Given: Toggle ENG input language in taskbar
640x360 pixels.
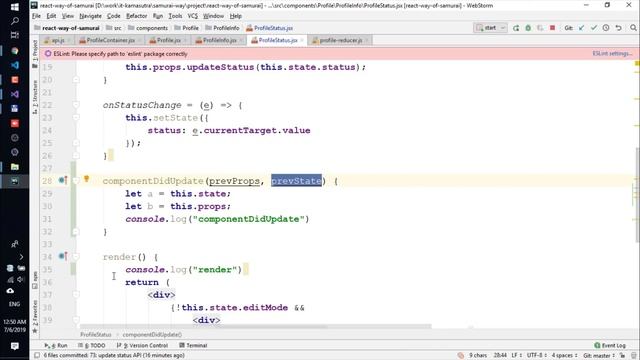Looking at the screenshot, I should pos(14,304).
